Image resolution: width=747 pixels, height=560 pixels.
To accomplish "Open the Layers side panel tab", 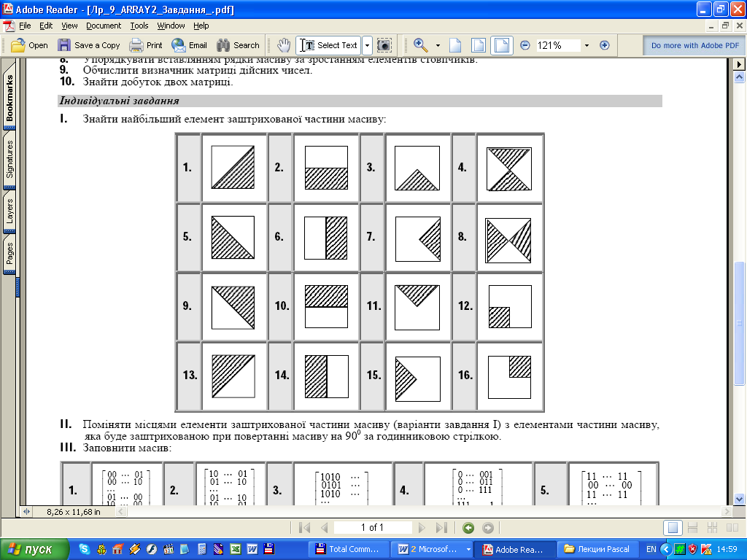I will pos(9,211).
